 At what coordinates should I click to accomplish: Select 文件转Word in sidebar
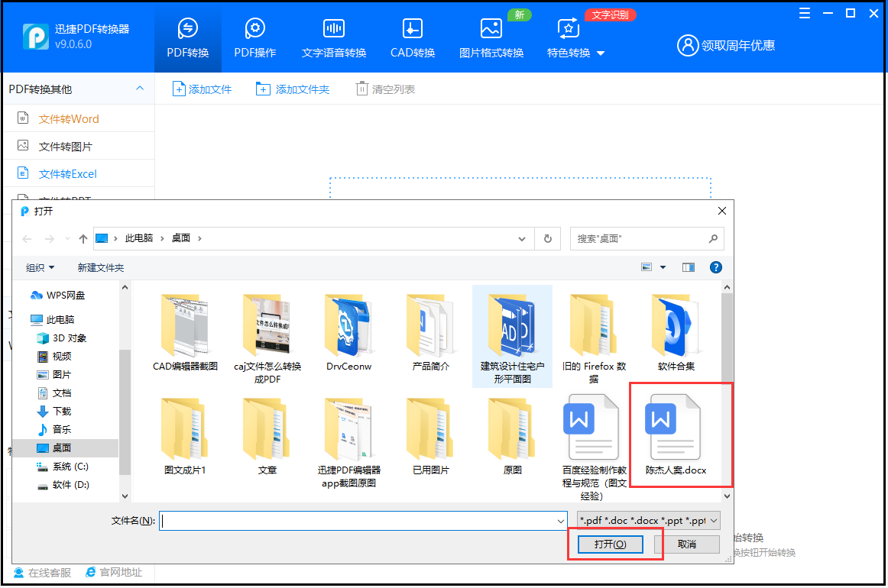pos(79,119)
